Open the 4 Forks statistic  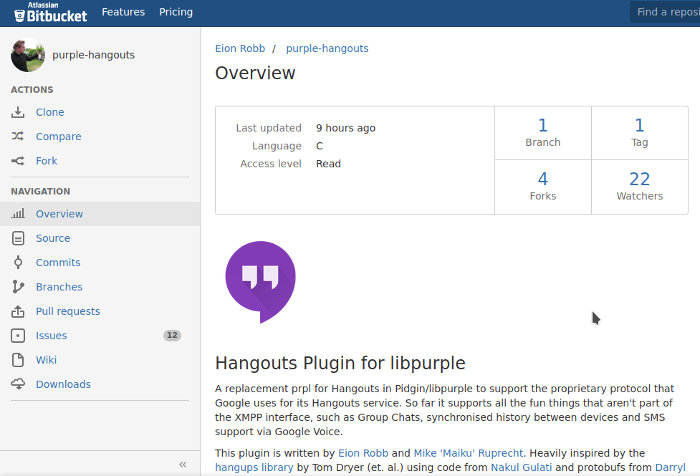542,187
